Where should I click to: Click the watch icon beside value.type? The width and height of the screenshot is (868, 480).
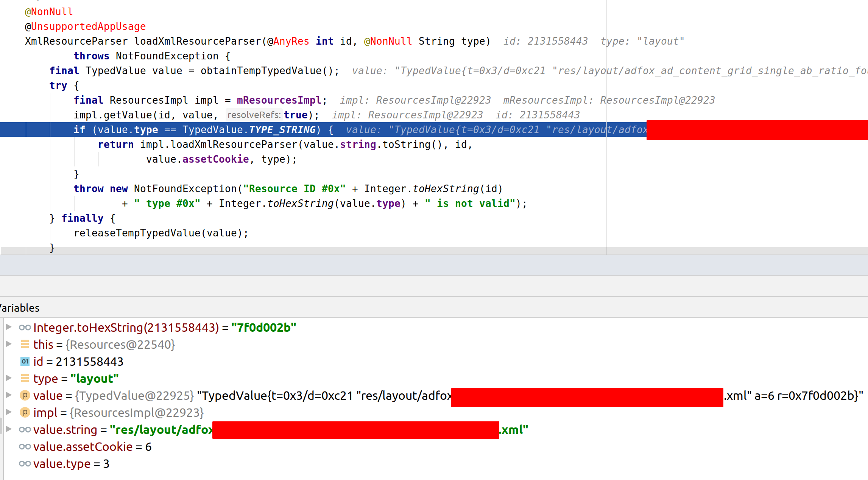tap(25, 464)
